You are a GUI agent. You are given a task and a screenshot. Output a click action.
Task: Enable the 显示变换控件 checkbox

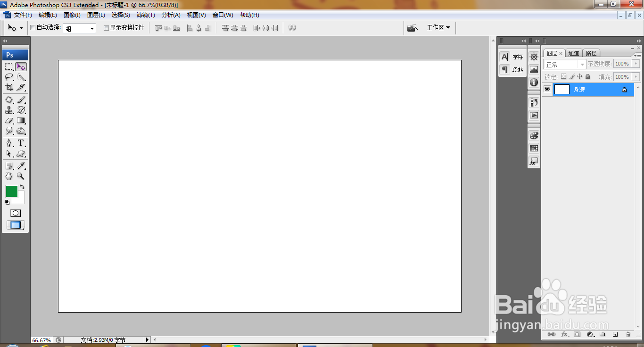[x=106, y=28]
